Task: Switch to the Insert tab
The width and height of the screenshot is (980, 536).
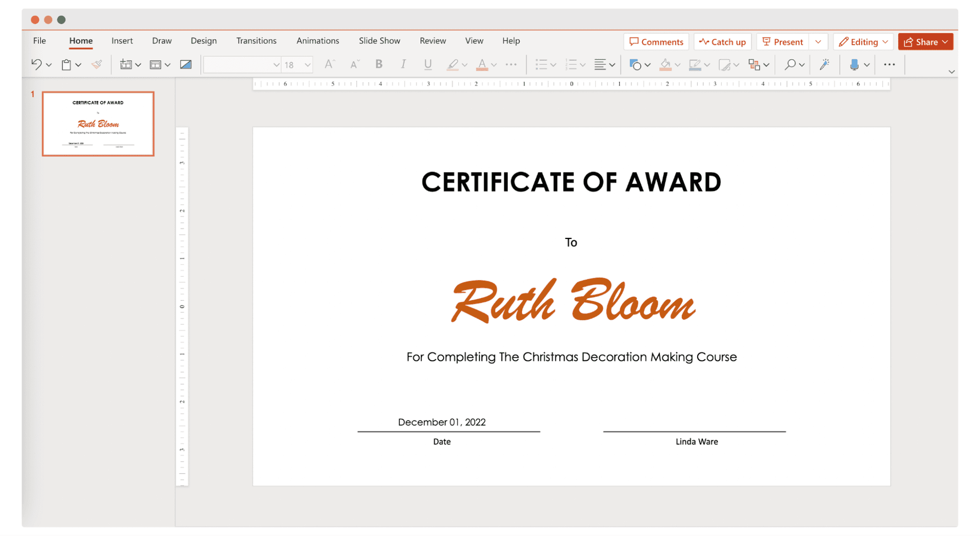Action: pyautogui.click(x=122, y=41)
